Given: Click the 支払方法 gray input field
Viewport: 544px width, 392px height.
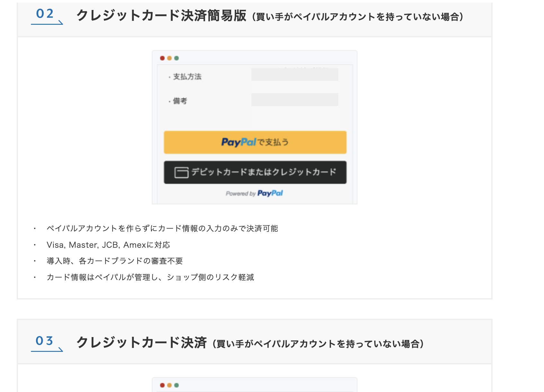Looking at the screenshot, I should 295,75.
